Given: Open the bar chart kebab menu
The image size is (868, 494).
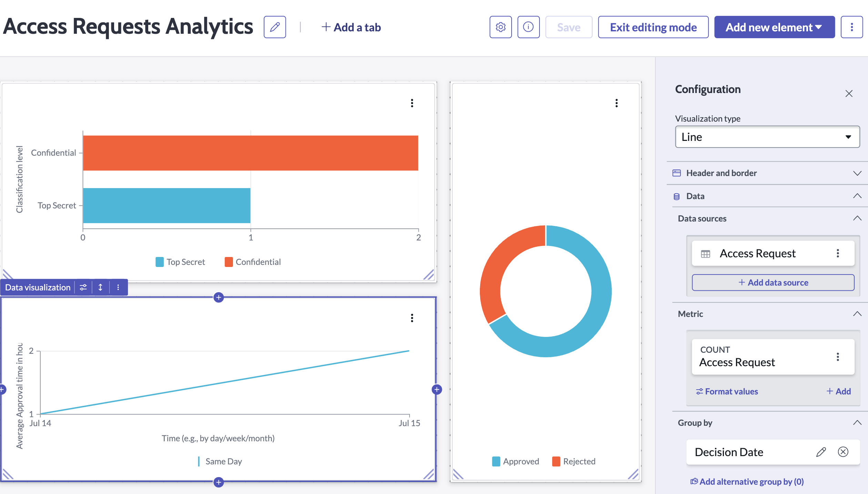Looking at the screenshot, I should (412, 103).
